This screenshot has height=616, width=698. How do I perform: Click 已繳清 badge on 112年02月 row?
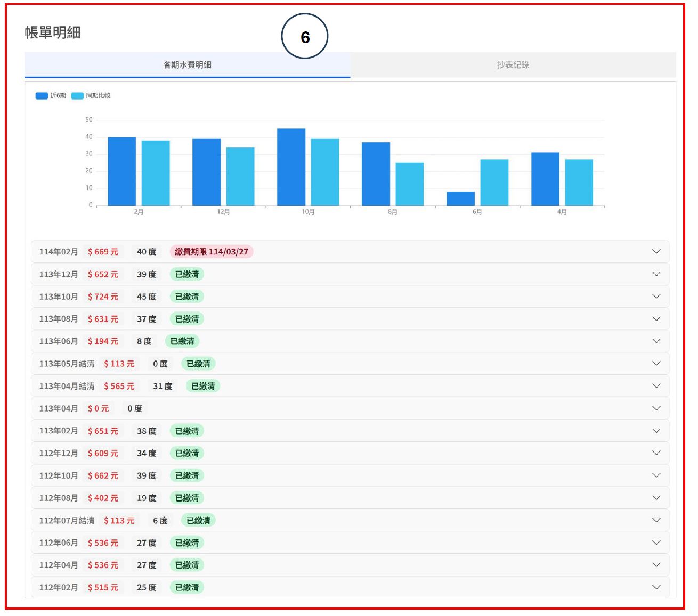pos(187,587)
